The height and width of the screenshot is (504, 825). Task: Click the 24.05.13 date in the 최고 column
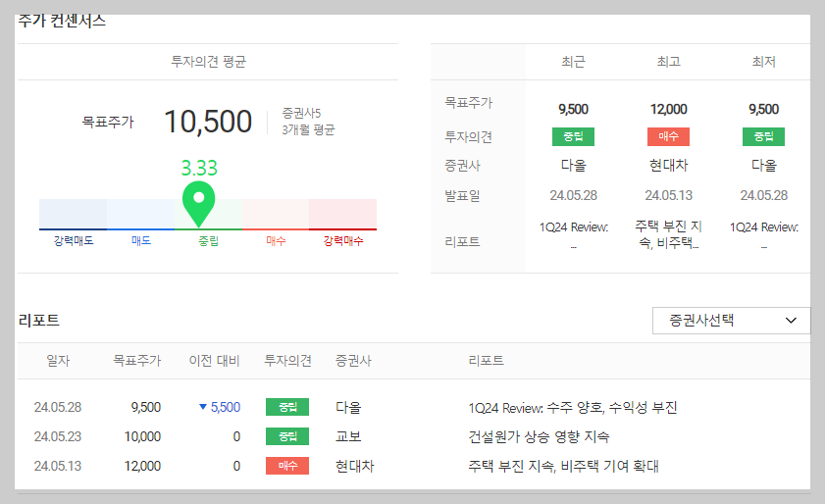point(669,196)
